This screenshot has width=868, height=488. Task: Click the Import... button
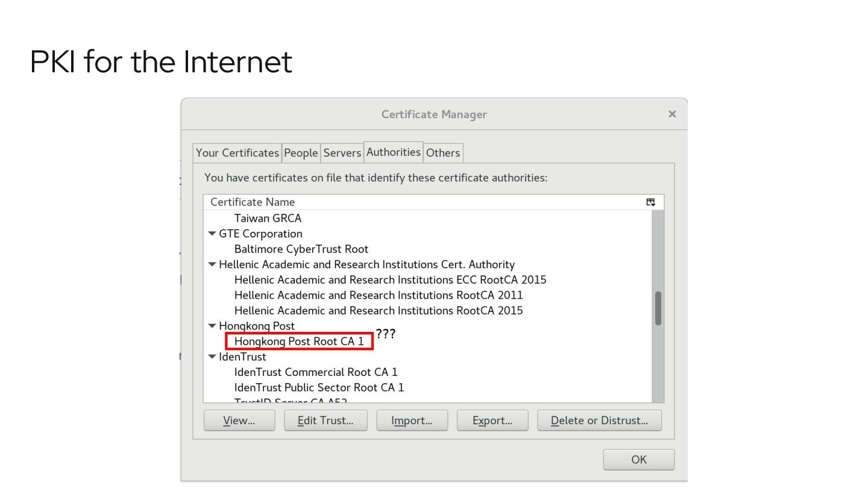[412, 421]
